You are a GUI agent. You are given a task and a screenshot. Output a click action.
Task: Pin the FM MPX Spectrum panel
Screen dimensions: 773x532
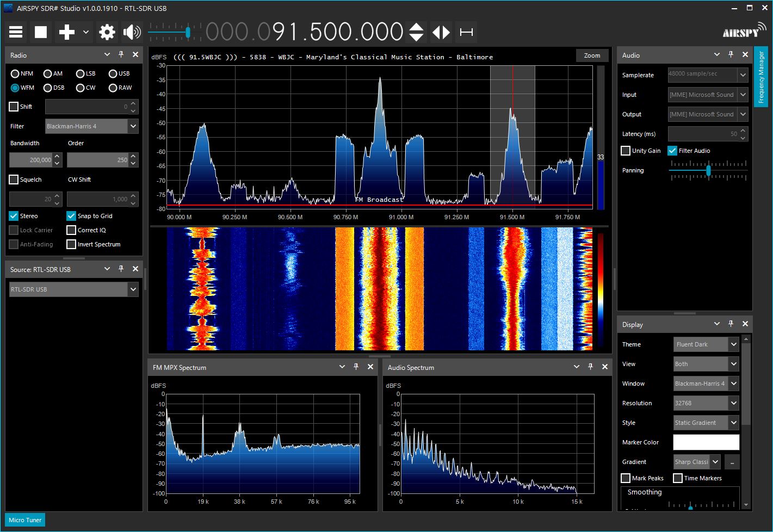pyautogui.click(x=356, y=367)
